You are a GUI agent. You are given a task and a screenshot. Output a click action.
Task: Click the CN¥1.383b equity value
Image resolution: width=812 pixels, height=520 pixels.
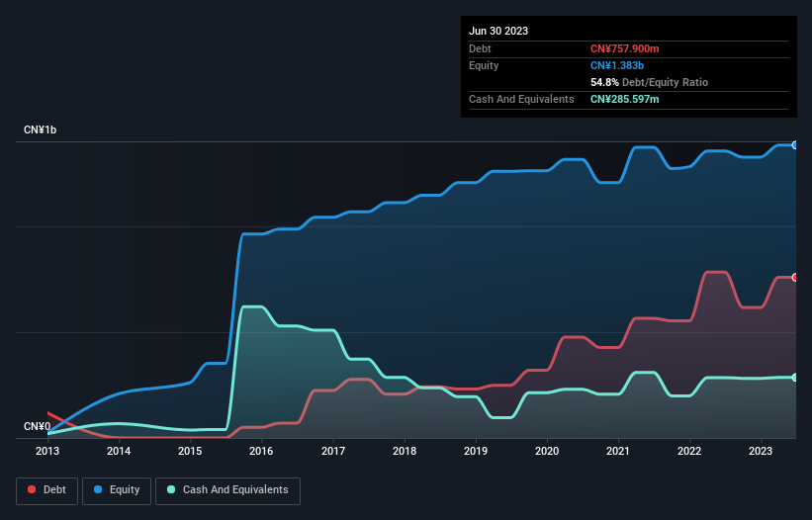click(617, 65)
